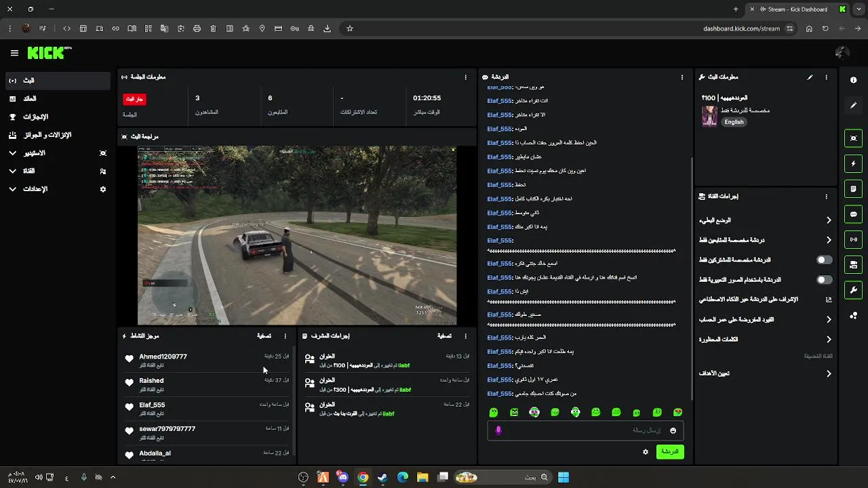
Task: Click تصفية filter in موجز النشاط panel
Action: (x=264, y=336)
